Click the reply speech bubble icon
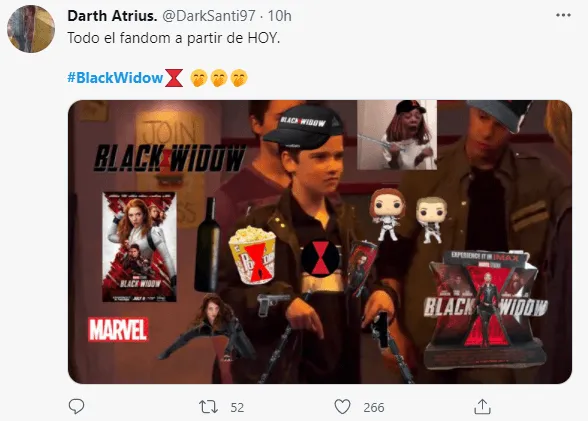 [76, 407]
